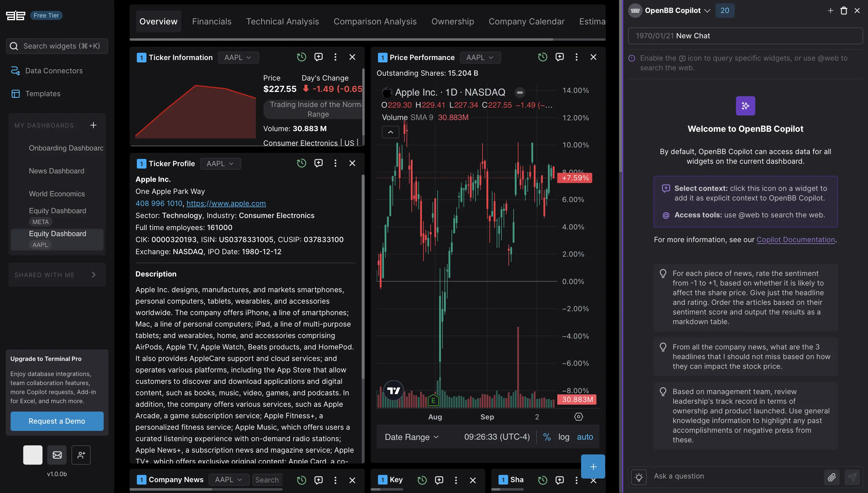Delete the current Copilot chat
Screen dimensions: 868x493
(x=844, y=11)
